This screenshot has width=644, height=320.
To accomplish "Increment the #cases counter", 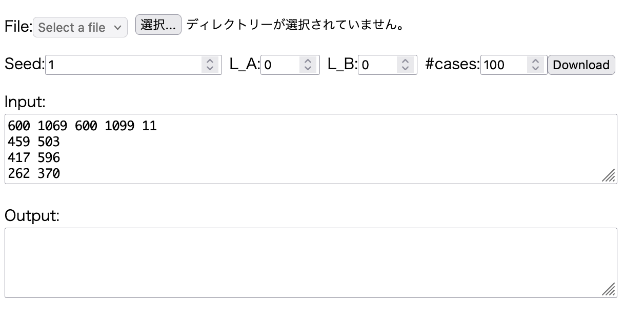I will click(535, 62).
